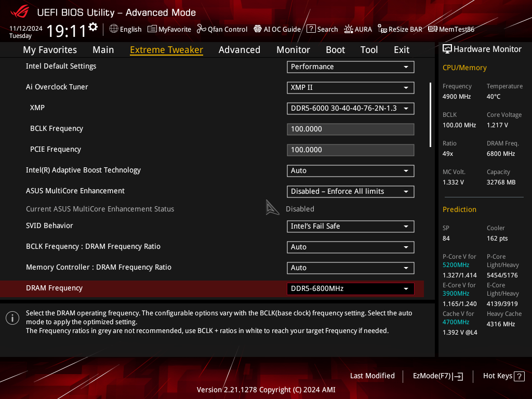The image size is (532, 399).
Task: Click the CPU/Memory section heading
Action: pos(464,68)
